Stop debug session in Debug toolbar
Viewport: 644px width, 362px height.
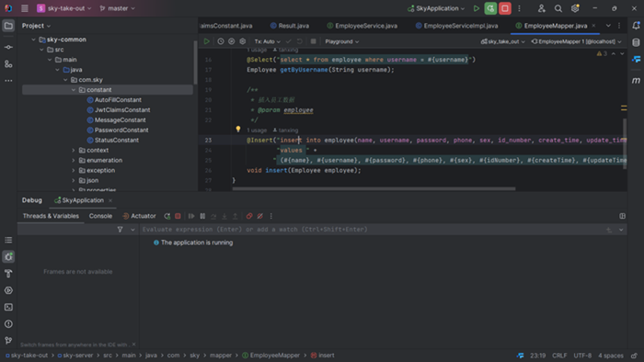[178, 216]
